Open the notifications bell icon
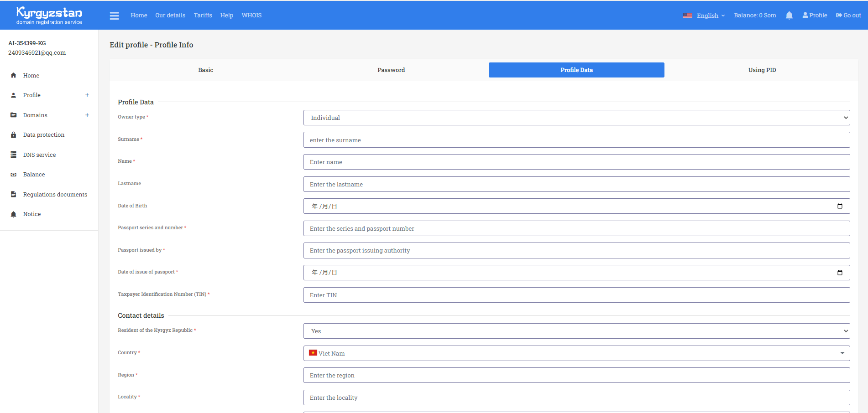This screenshot has width=868, height=413. point(789,15)
